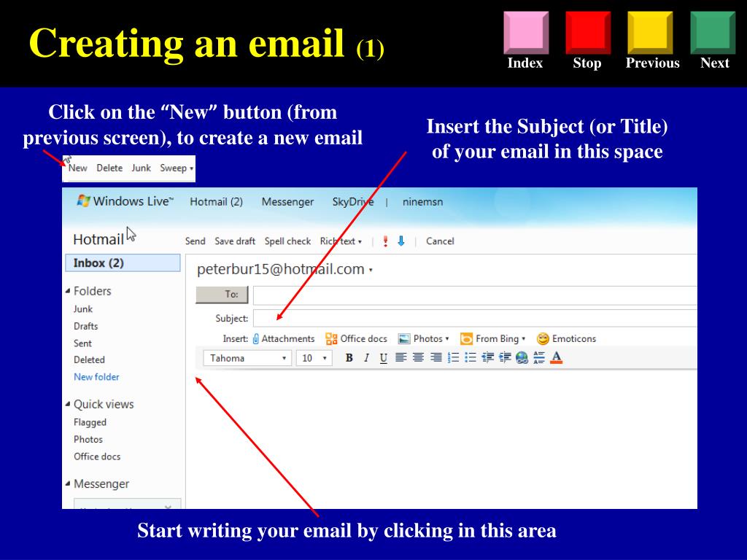Open the Photos insert dropdown
The image size is (747, 560).
click(424, 338)
